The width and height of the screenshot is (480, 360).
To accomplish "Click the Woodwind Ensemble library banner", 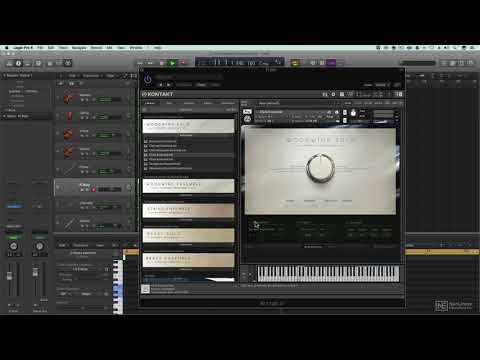I will tap(189, 186).
